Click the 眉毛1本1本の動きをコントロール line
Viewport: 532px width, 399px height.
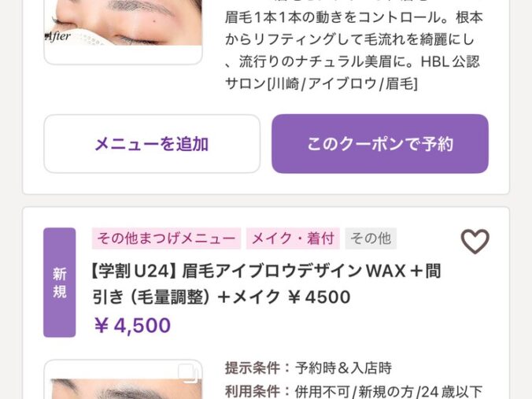(354, 17)
